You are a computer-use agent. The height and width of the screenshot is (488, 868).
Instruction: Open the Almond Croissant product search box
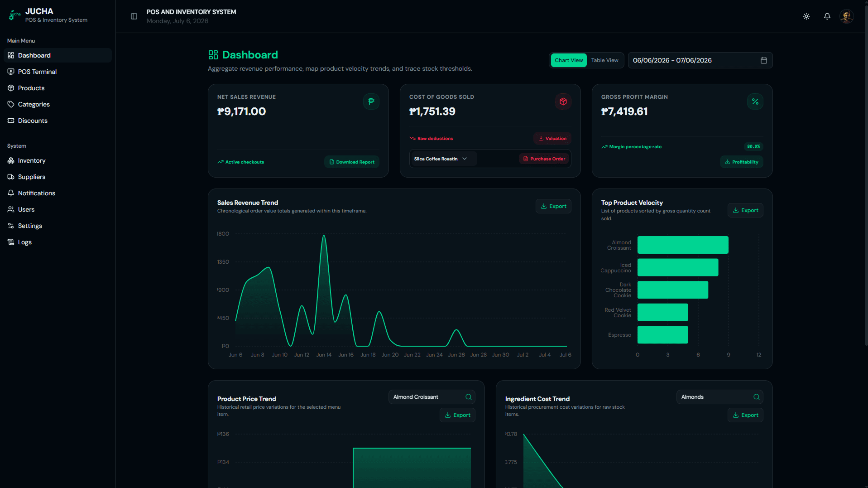coord(432,397)
